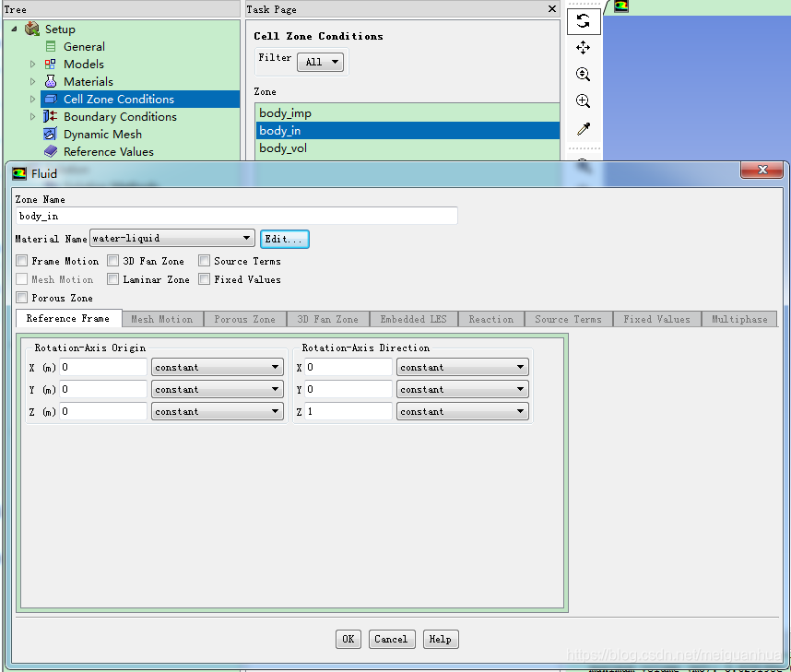
Task: Switch to the Reference Frame tab
Action: pos(68,319)
